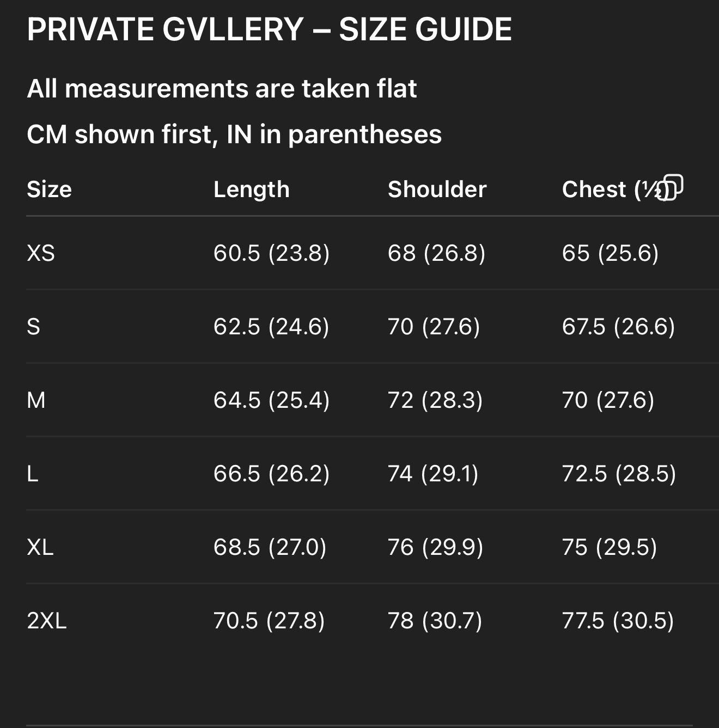Image resolution: width=719 pixels, height=728 pixels.
Task: Click the Private Gvllery Size Guide heading
Action: click(x=269, y=29)
